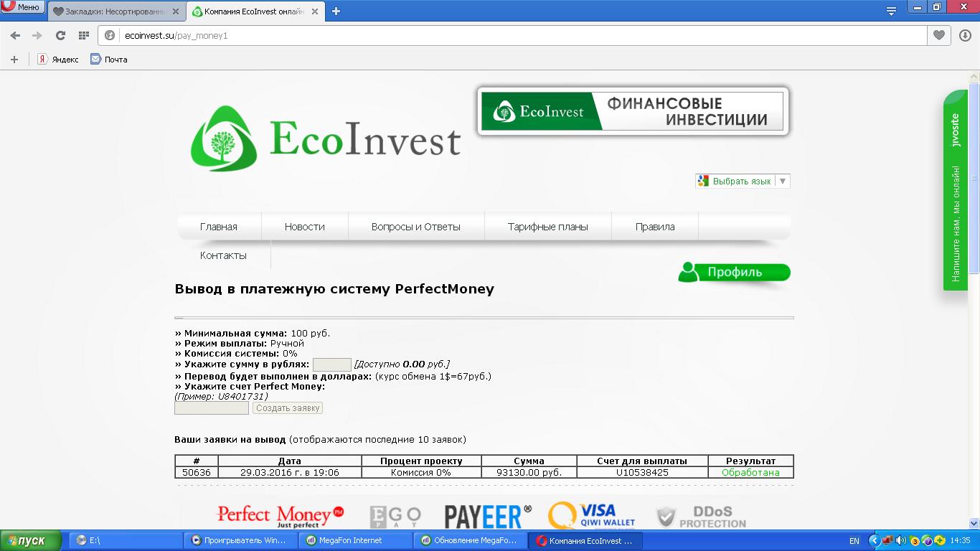Click the EcoInvest logo
The height and width of the screenshot is (551, 980).
click(325, 138)
